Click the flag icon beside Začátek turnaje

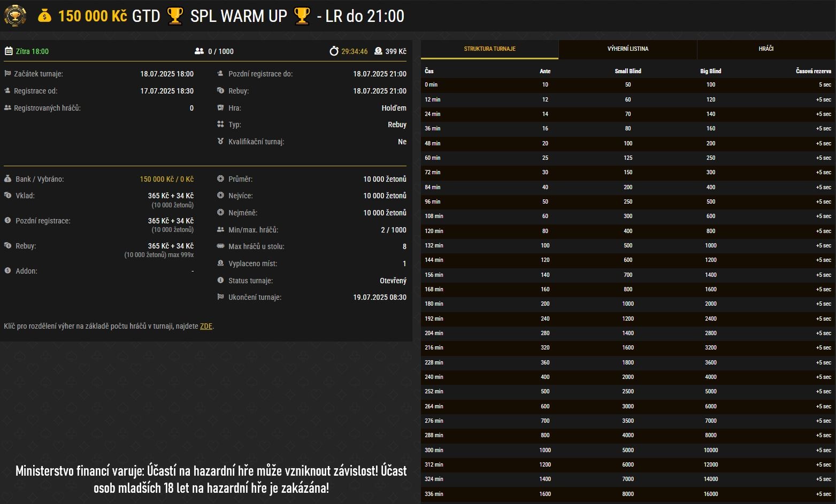(x=7, y=74)
